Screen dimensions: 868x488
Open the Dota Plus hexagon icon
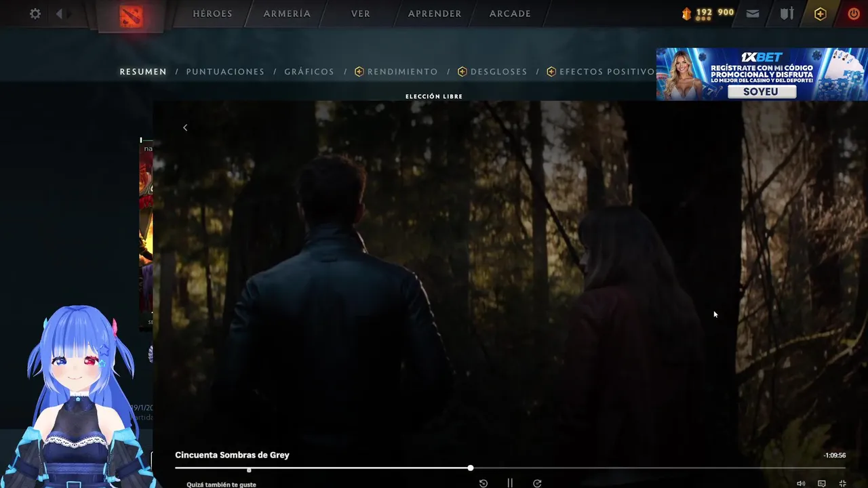coord(821,14)
